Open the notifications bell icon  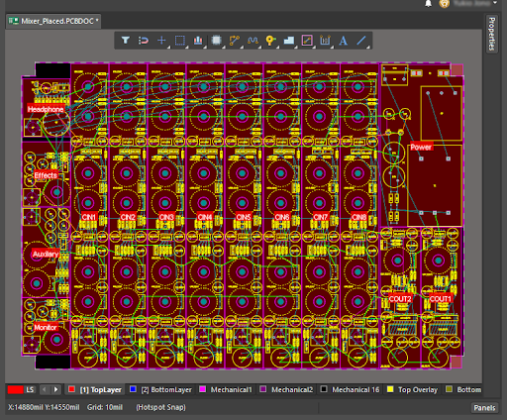[428, 4]
